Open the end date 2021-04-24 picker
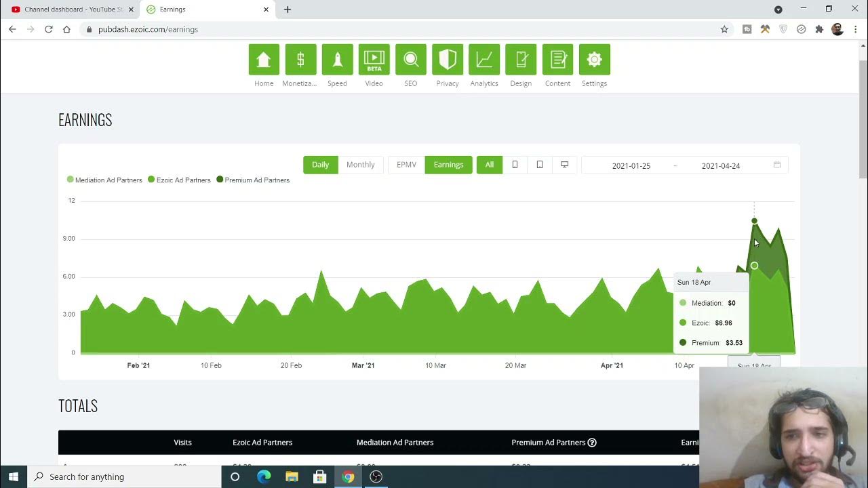The image size is (868, 488). coord(720,166)
